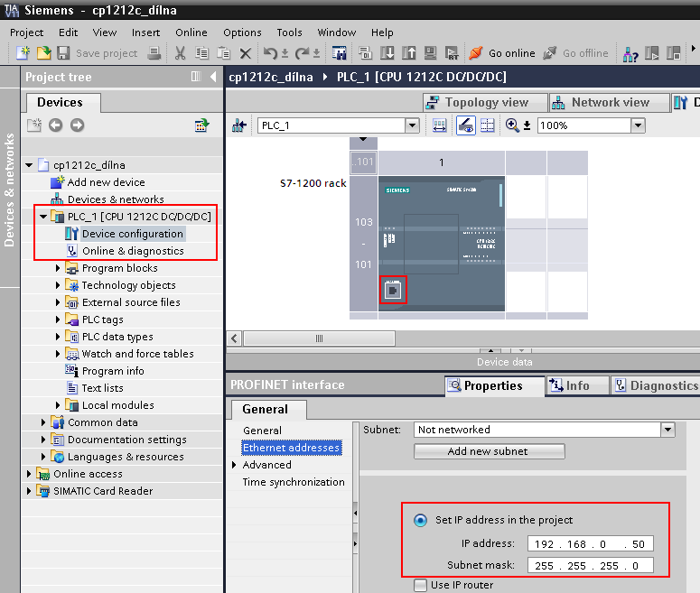This screenshot has height=593, width=700.
Task: Select Program info tree item
Action: coord(113,371)
